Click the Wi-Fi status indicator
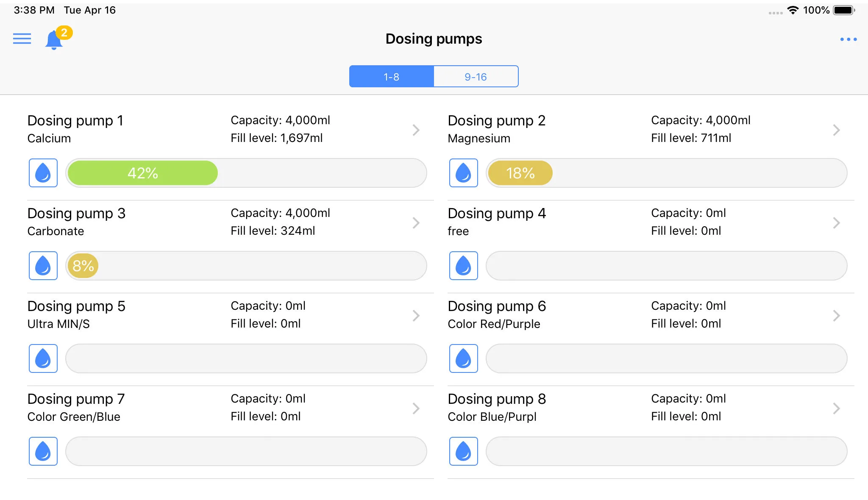868x500 pixels. pyautogui.click(x=793, y=10)
